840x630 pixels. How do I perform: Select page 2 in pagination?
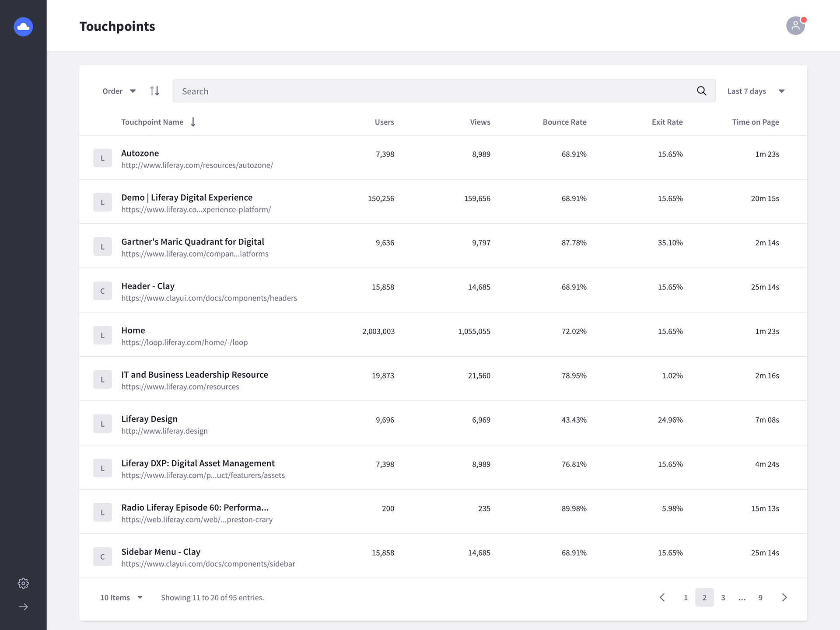(x=704, y=597)
